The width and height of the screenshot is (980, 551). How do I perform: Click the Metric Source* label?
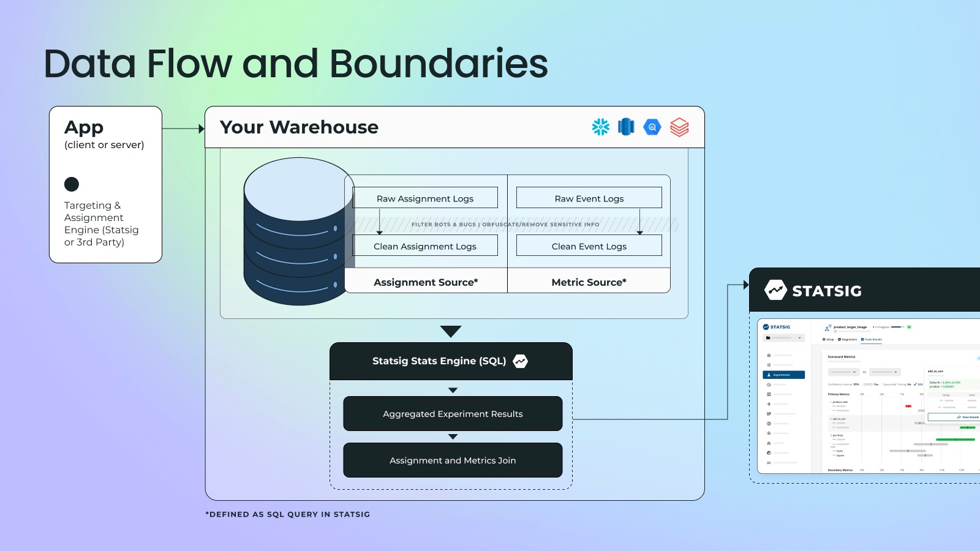tap(589, 282)
